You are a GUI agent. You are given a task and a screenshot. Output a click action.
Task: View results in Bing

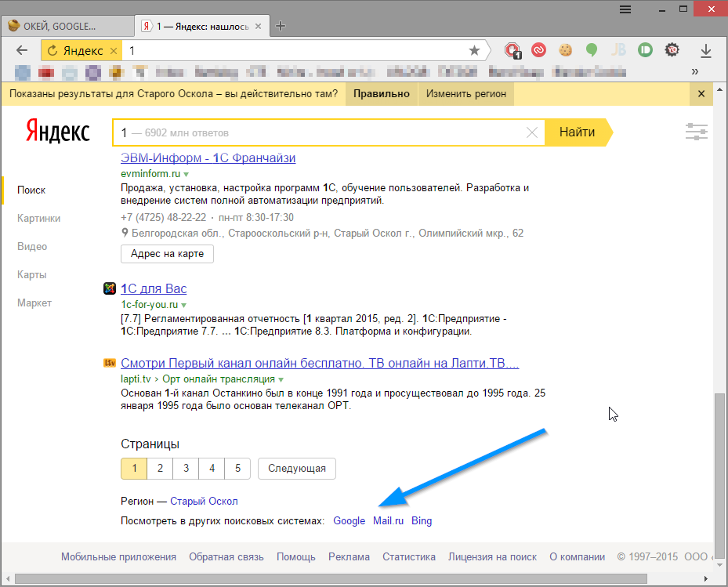[422, 521]
